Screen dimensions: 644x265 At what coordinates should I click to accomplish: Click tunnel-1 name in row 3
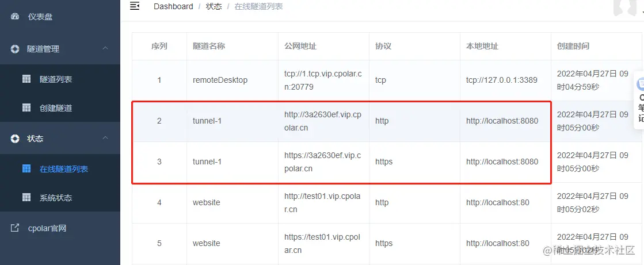[207, 162]
